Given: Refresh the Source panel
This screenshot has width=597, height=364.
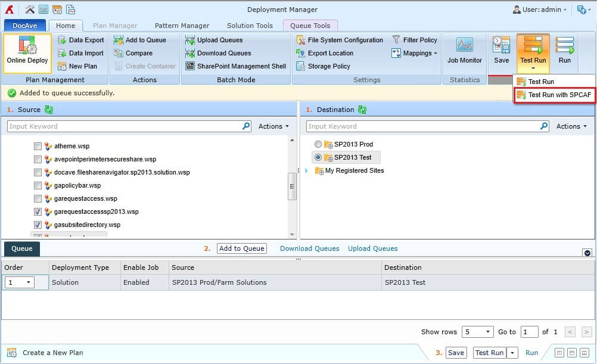Looking at the screenshot, I should point(49,110).
